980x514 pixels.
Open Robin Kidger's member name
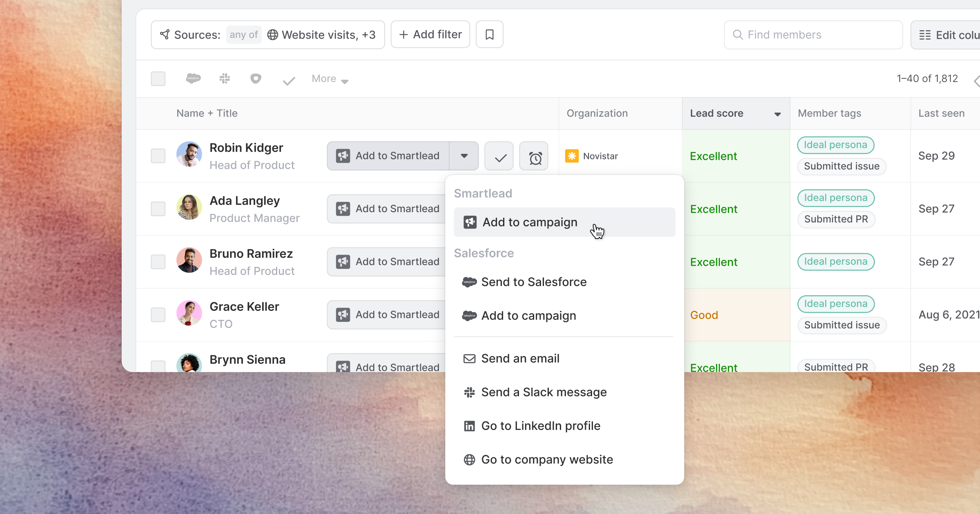coord(246,148)
